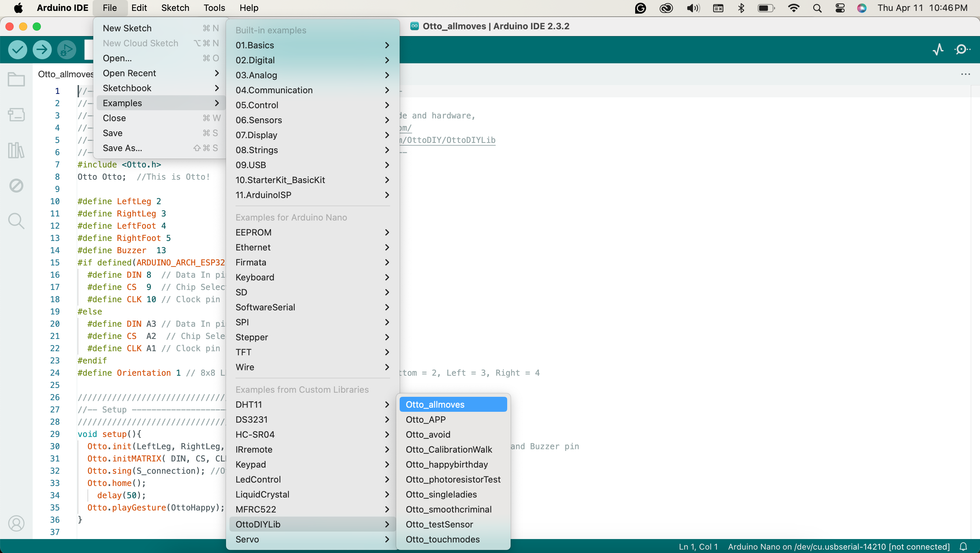Expand the Keypad examples submenu
980x553 pixels.
312,465
